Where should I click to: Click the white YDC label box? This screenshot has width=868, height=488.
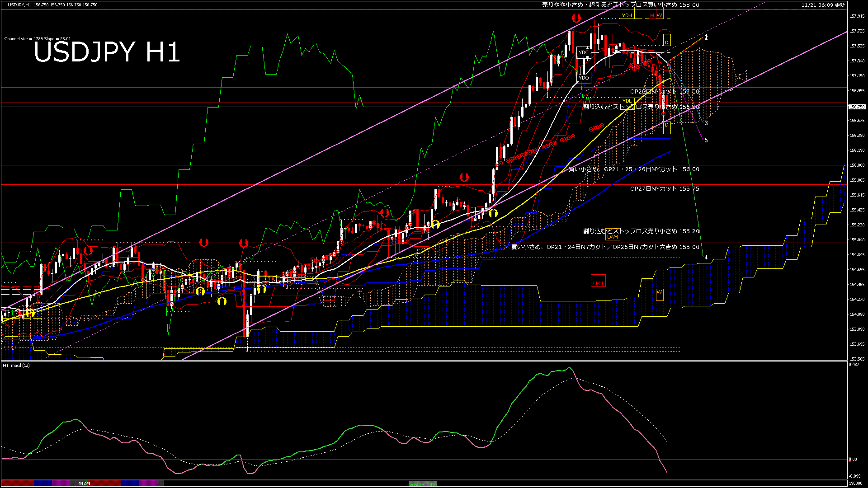point(584,52)
